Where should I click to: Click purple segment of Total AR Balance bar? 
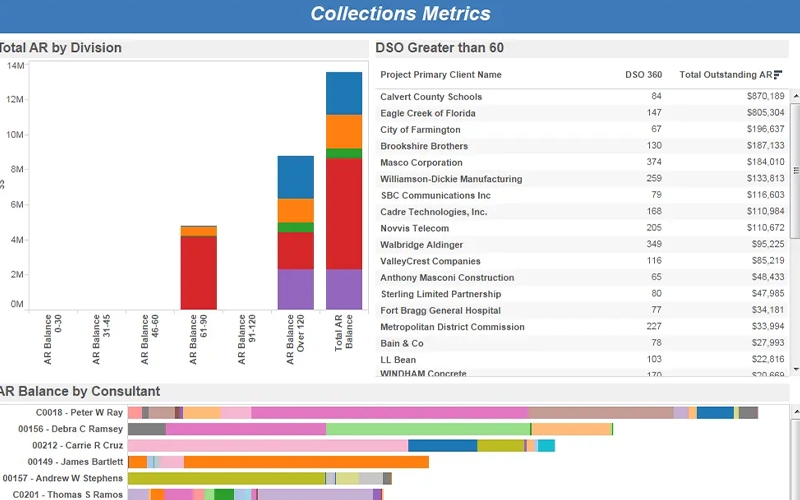click(x=344, y=289)
